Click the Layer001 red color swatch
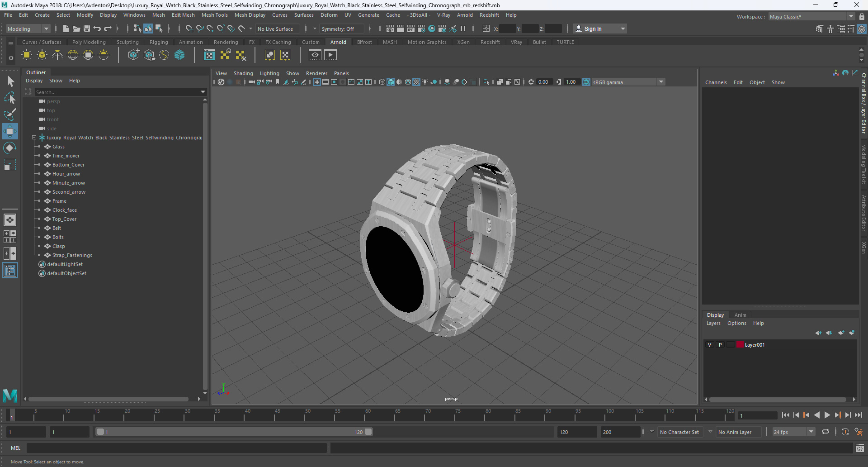The height and width of the screenshot is (467, 868). click(740, 345)
